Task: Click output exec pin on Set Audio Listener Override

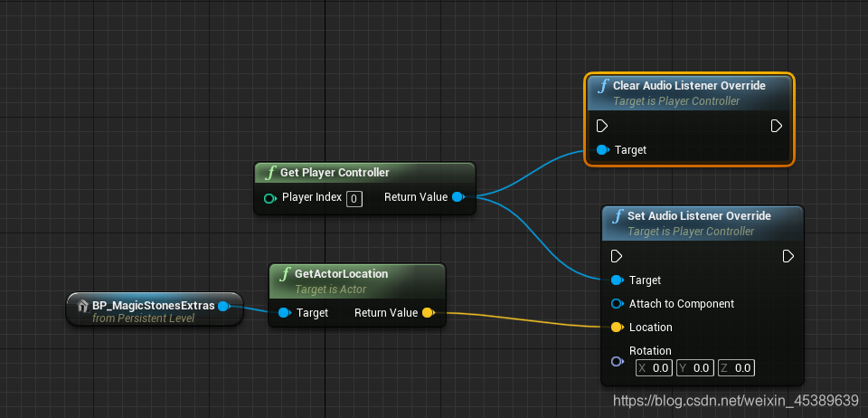Action: [788, 256]
